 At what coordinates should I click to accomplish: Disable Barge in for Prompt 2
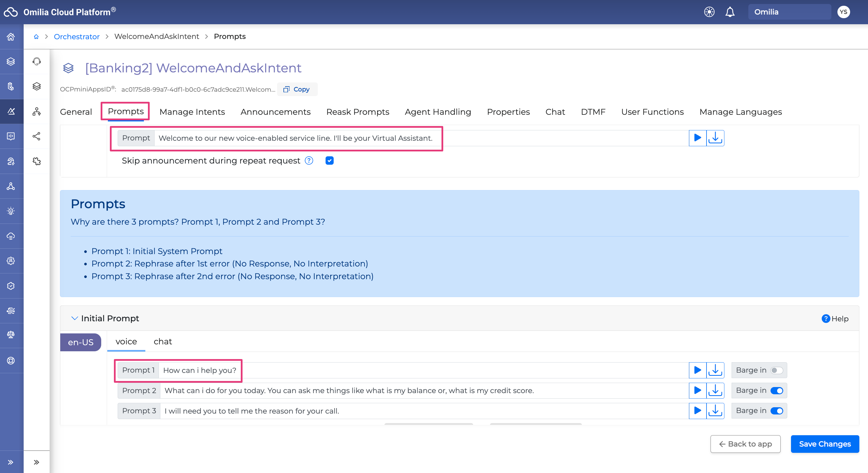point(777,391)
